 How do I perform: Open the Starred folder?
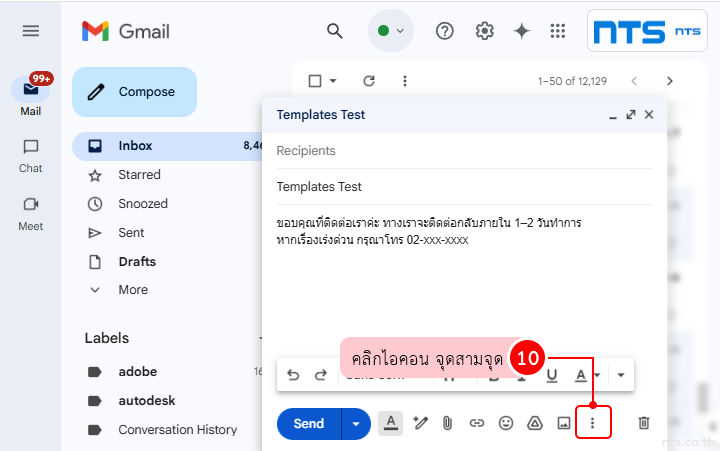pyautogui.click(x=139, y=174)
